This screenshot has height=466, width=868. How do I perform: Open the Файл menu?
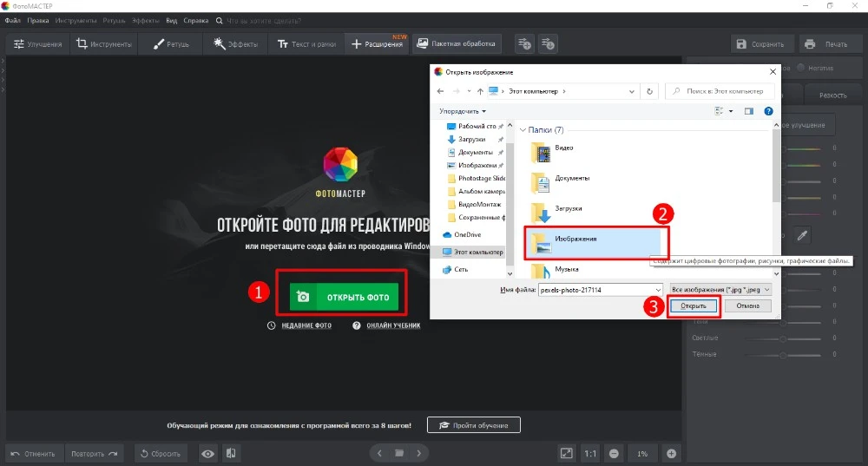[x=12, y=19]
